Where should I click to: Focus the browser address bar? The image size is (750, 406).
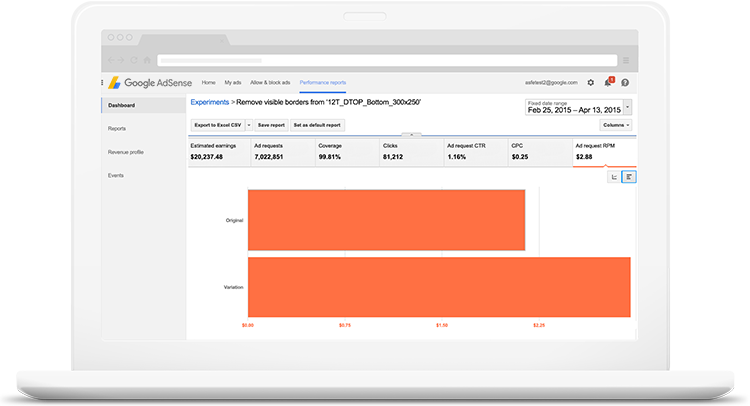[387, 60]
